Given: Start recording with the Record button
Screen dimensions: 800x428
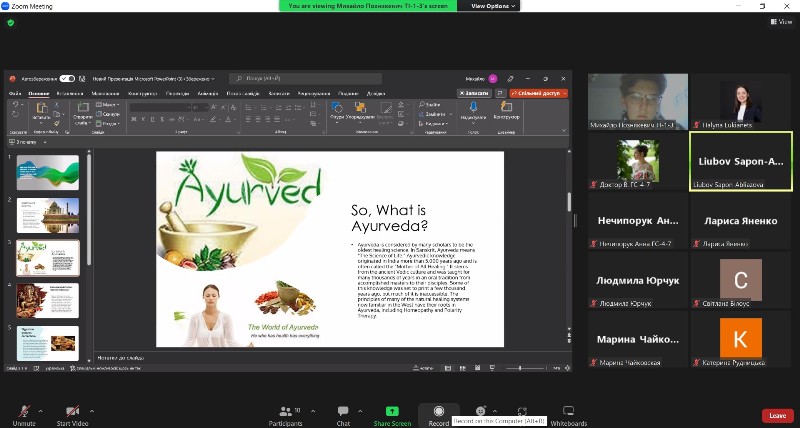Looking at the screenshot, I should pos(438,411).
